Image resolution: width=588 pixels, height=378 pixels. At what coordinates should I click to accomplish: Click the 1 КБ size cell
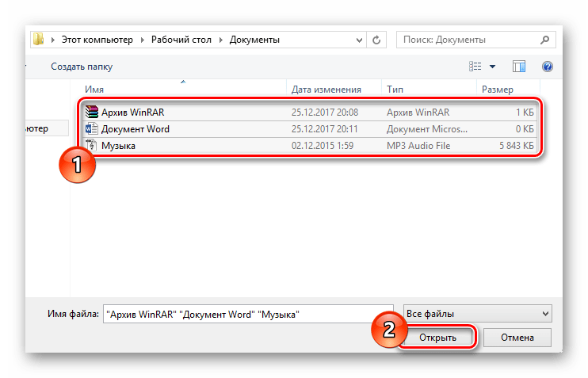[x=525, y=112]
